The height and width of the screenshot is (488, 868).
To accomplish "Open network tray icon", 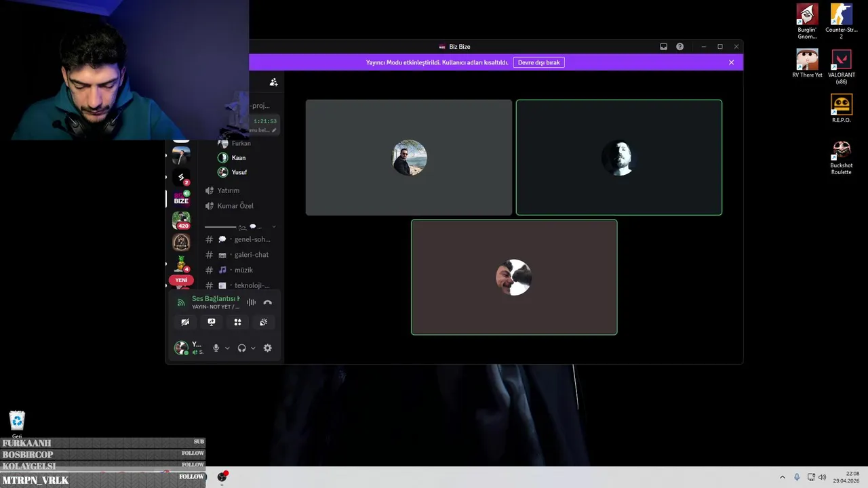I will (811, 477).
